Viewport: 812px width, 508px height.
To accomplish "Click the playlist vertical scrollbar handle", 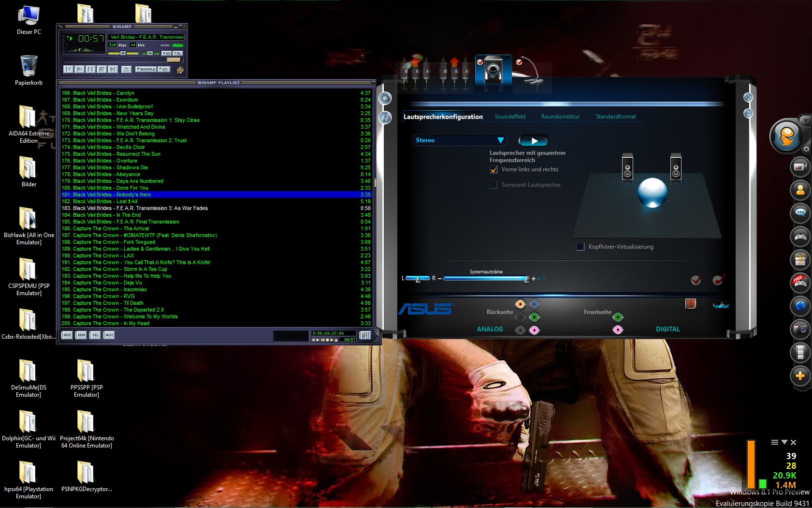I will pos(376,183).
